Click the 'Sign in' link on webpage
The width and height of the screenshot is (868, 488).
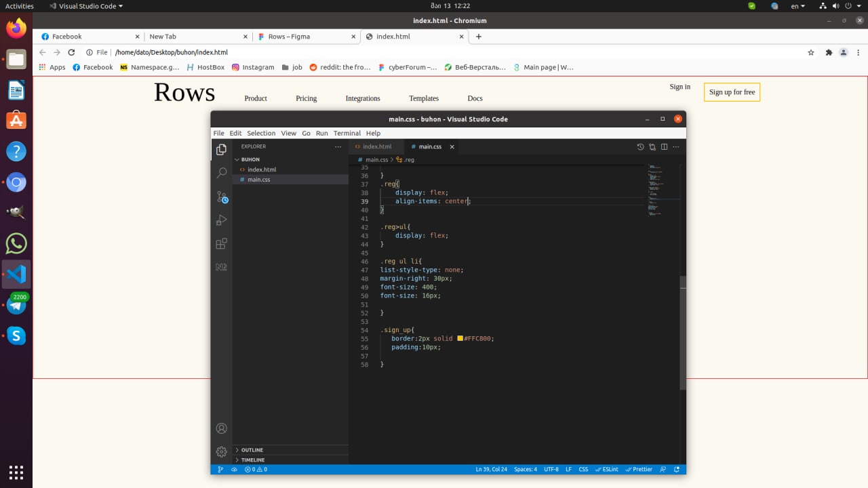click(x=679, y=87)
